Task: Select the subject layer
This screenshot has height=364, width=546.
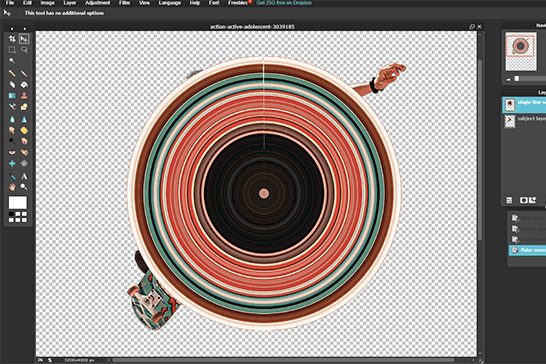Action: point(524,121)
